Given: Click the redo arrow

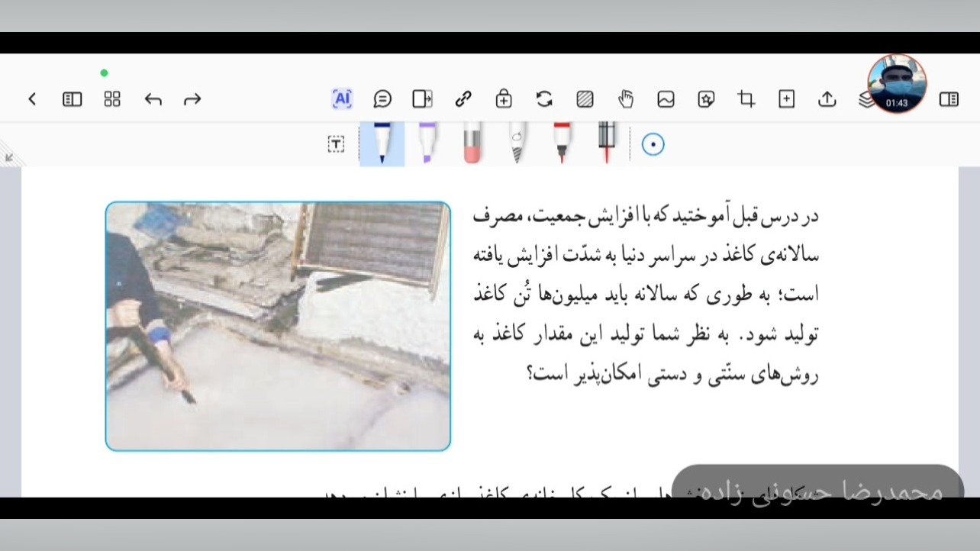Looking at the screenshot, I should click(x=192, y=99).
